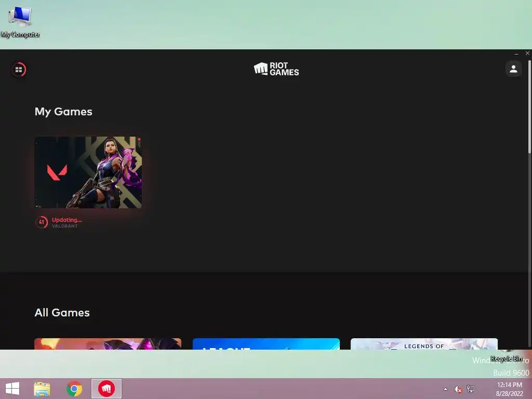The width and height of the screenshot is (532, 399).
Task: Click the All Games heading
Action: coord(62,312)
